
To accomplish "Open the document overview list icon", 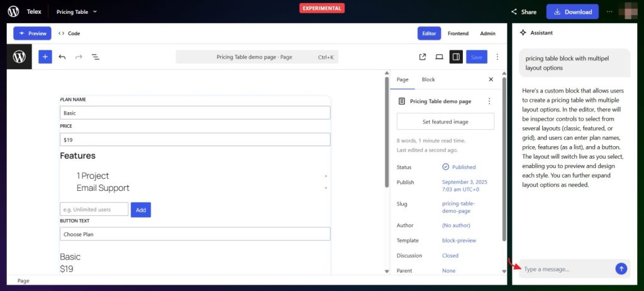I will pyautogui.click(x=96, y=57).
